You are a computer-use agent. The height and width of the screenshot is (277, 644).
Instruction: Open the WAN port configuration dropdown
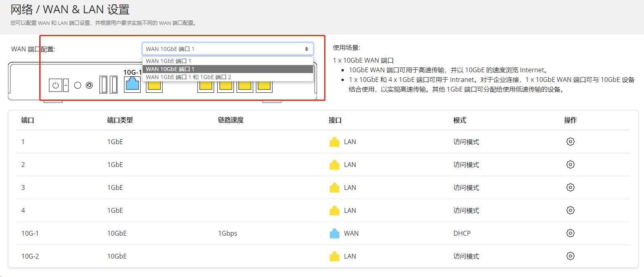click(227, 49)
